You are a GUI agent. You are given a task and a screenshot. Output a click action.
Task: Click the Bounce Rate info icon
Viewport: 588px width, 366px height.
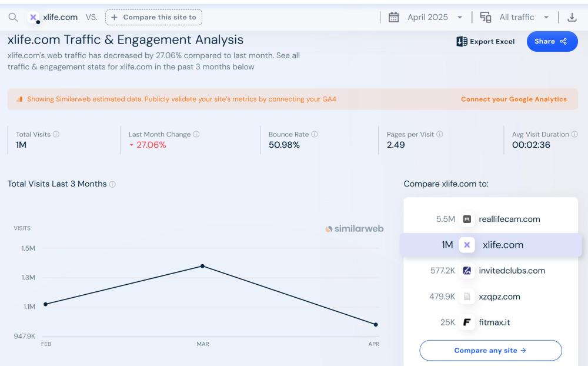coord(315,134)
